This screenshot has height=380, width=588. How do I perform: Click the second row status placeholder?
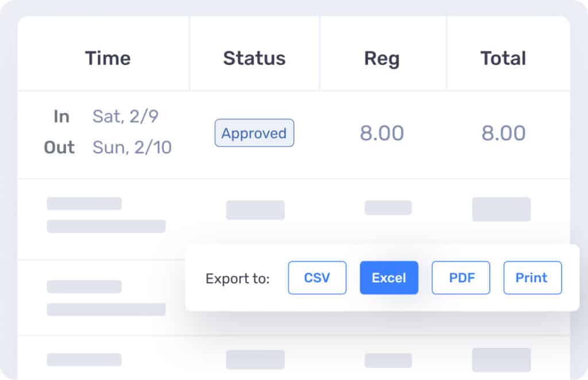[256, 209]
